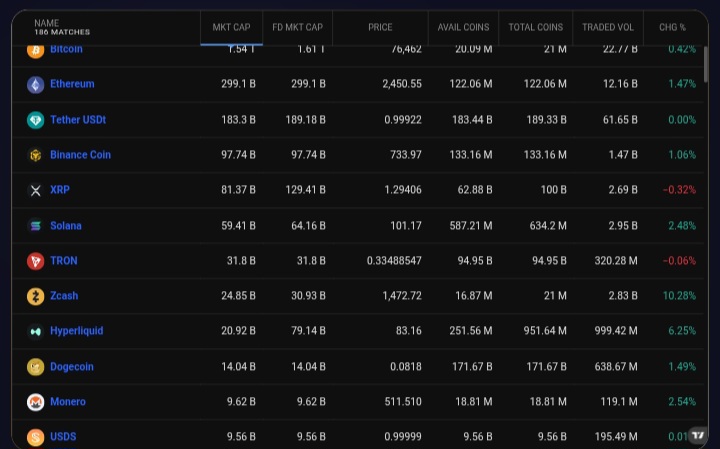Select Zcash change 10.28%

click(x=679, y=296)
